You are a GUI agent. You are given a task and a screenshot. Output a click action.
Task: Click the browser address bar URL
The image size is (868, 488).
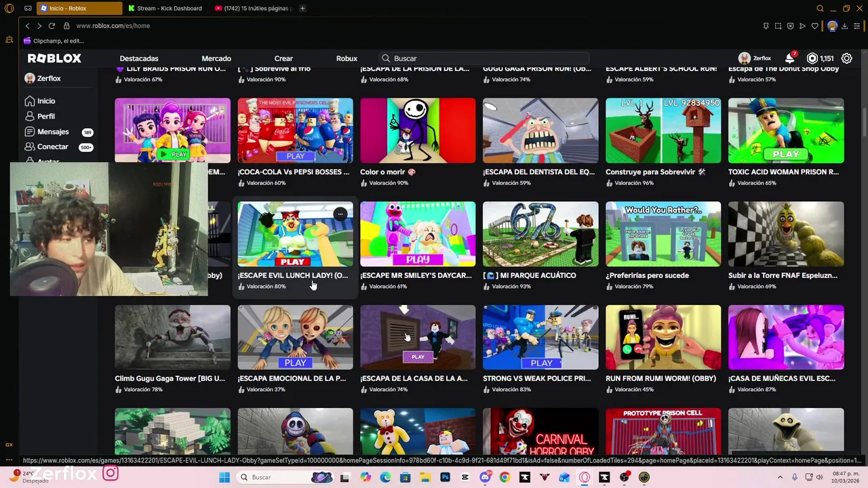pos(113,26)
